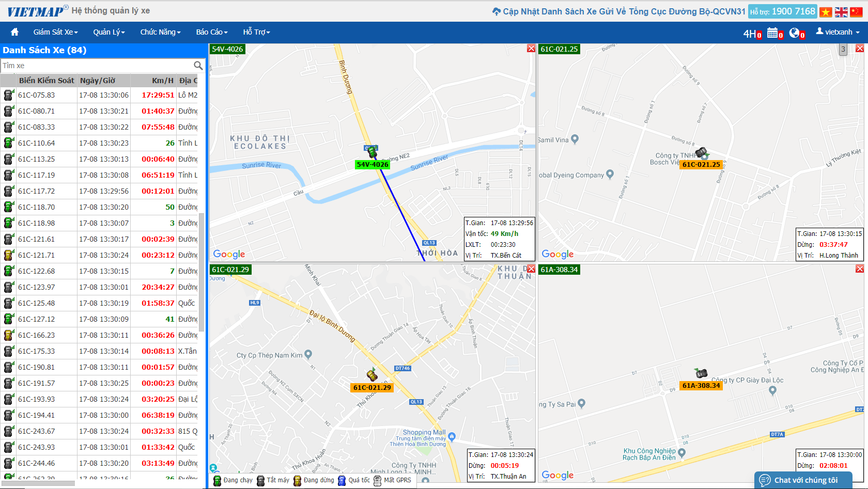Click 61C-021.29 vehicle marker on map
868x489 pixels.
(372, 375)
